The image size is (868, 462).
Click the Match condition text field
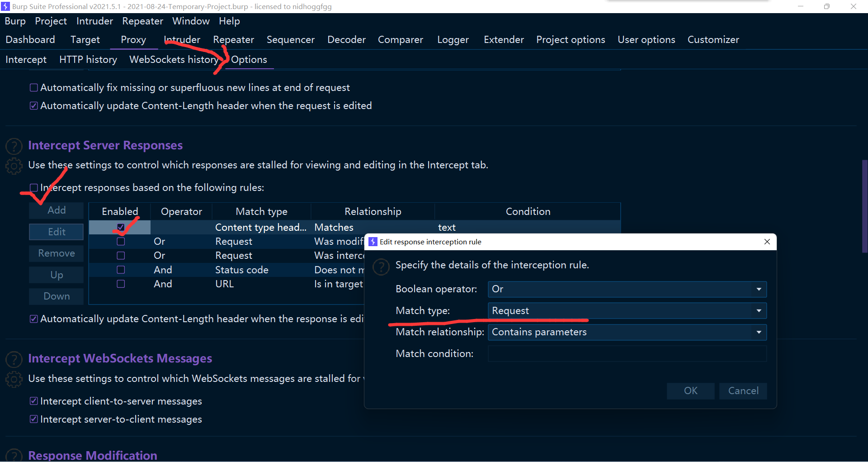pos(627,354)
